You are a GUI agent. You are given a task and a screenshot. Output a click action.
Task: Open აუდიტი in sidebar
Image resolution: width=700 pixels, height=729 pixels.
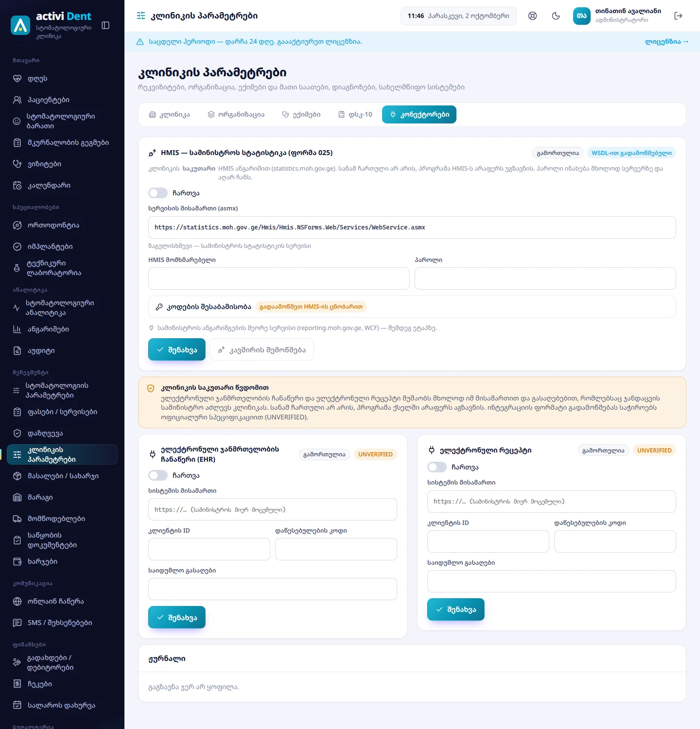pos(62,351)
